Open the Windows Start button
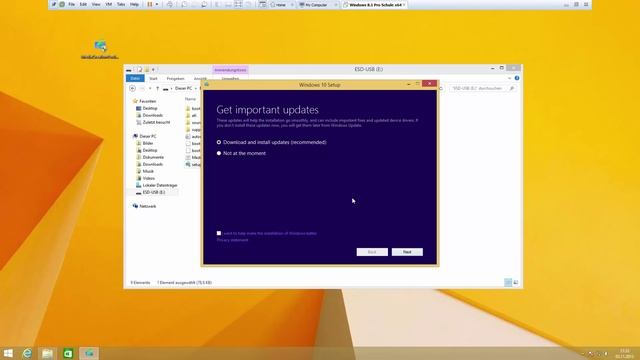Screen dimensions: 640x360 coord(8,353)
